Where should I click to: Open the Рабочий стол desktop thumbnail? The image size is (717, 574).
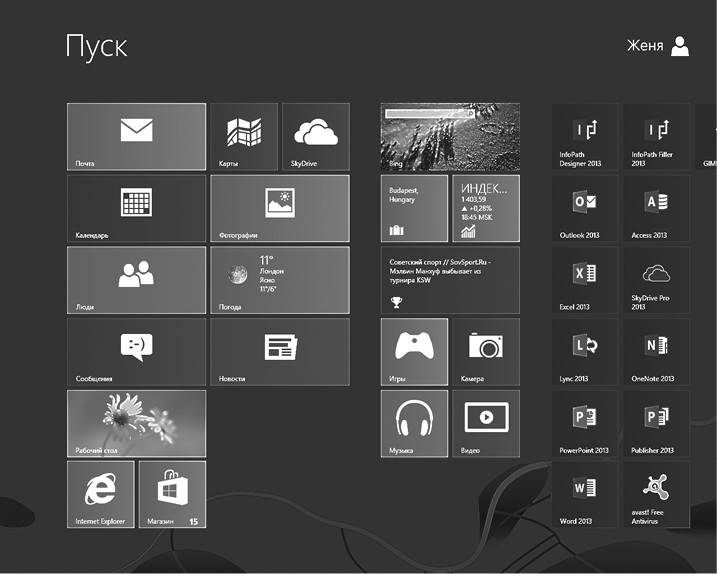(136, 423)
